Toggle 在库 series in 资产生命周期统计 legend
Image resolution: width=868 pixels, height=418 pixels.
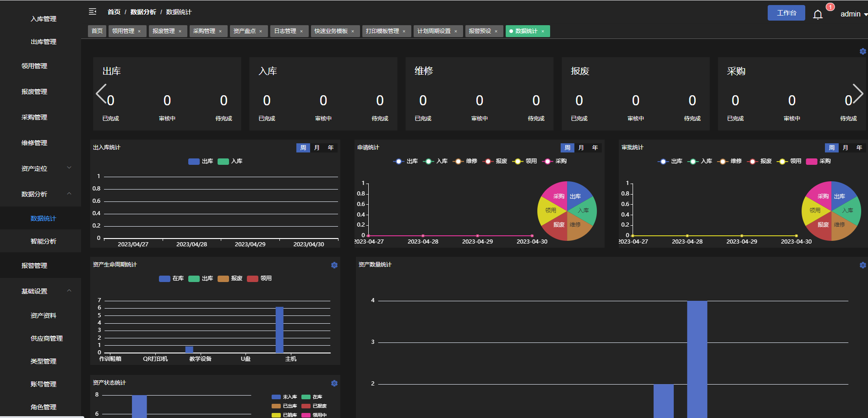click(x=171, y=278)
